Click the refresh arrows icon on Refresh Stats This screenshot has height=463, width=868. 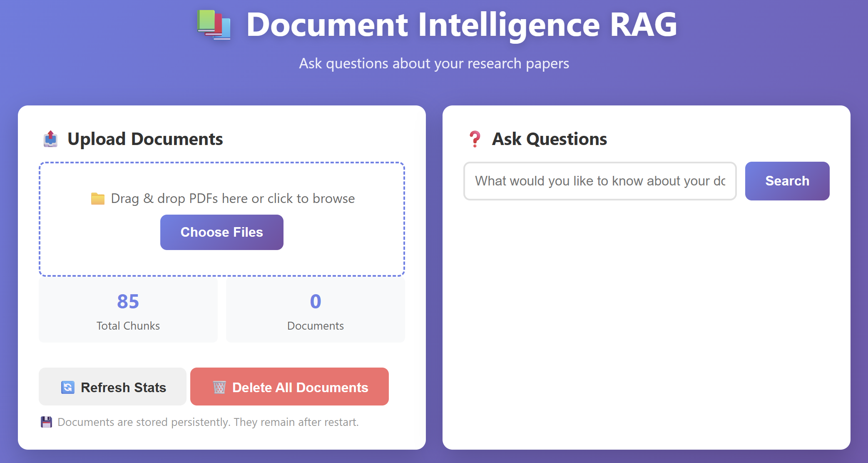pos(67,387)
